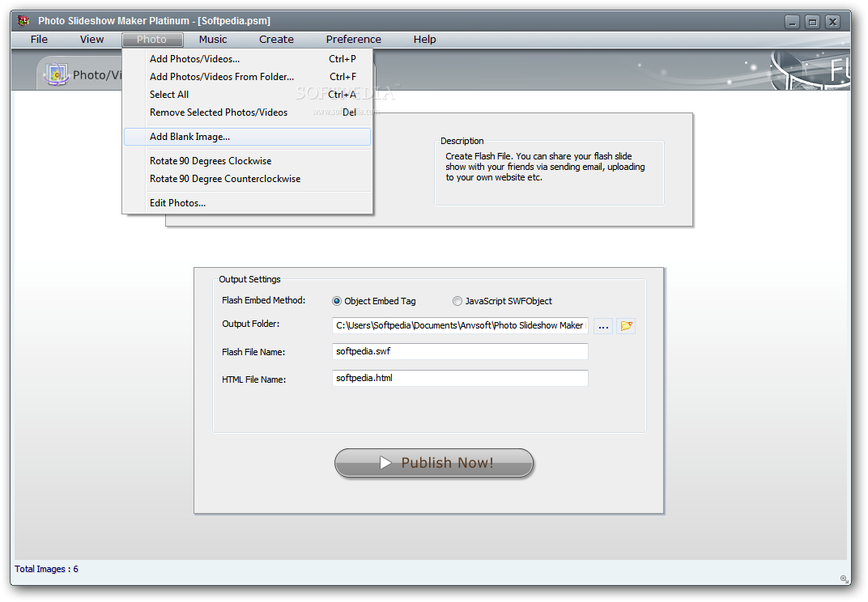This screenshot has width=868, height=602.
Task: Open the Preference menu
Action: (x=353, y=40)
